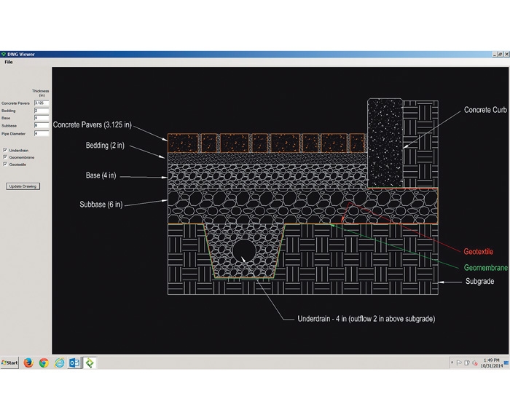The width and height of the screenshot is (510, 420).
Task: Toggle the Geomembrane checkbox
Action: (6, 157)
